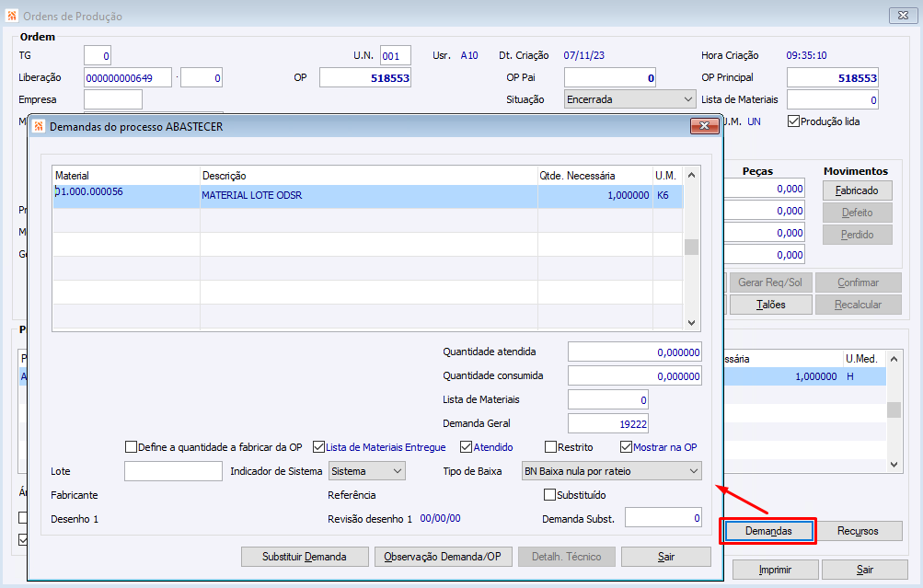Click the Defeito button
Image resolution: width=923 pixels, height=588 pixels.
857,213
